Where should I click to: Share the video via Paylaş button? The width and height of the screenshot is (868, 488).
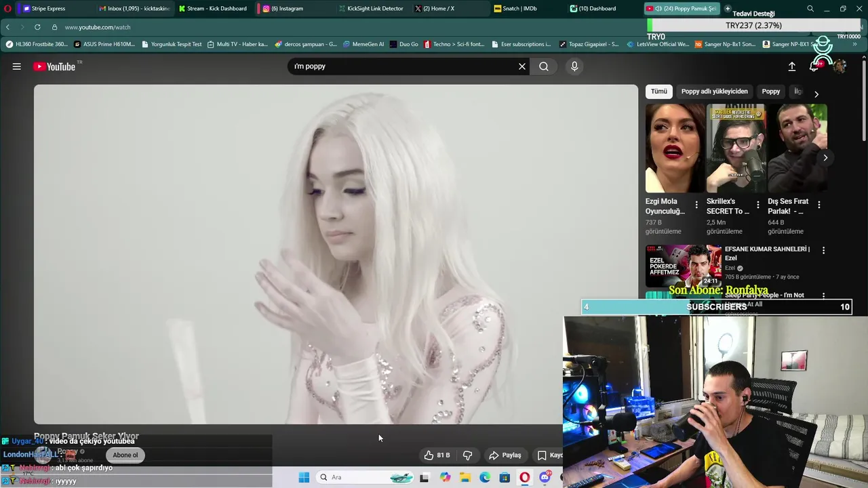[505, 455]
